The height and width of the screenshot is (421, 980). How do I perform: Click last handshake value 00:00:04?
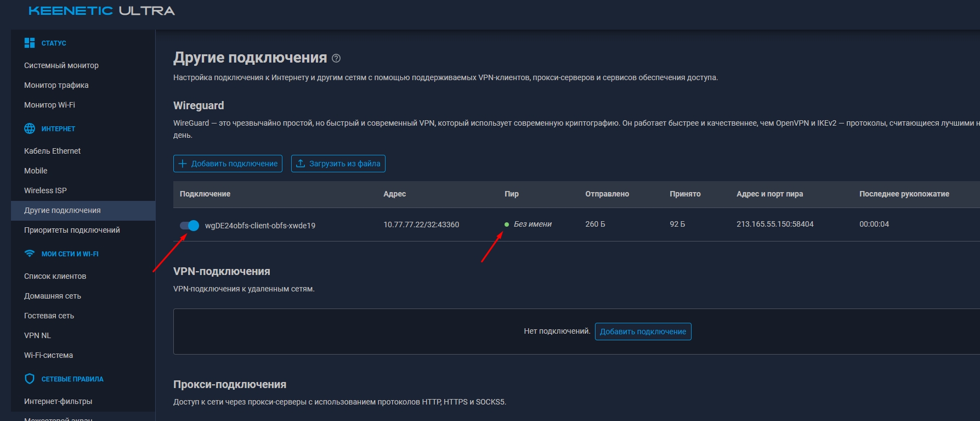pyautogui.click(x=874, y=224)
